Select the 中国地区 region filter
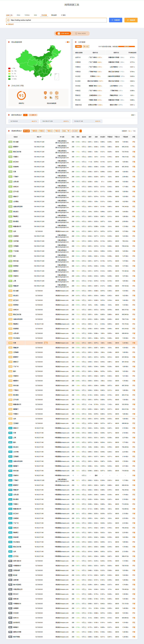 point(79,47)
